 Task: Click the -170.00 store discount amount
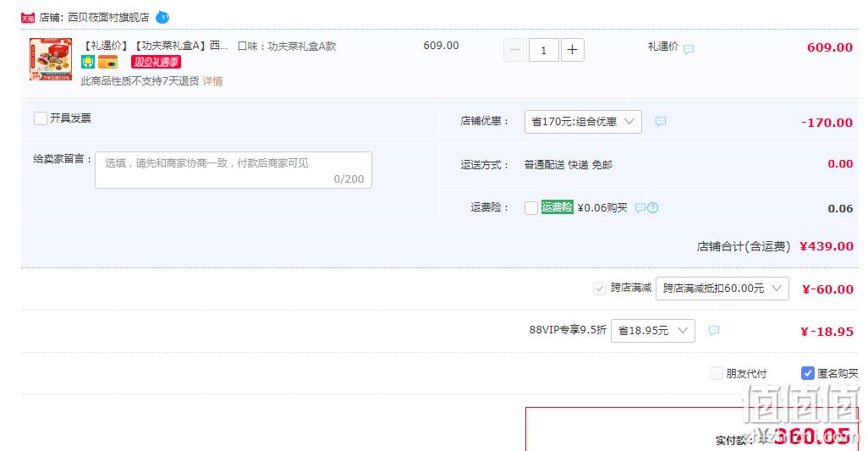827,123
